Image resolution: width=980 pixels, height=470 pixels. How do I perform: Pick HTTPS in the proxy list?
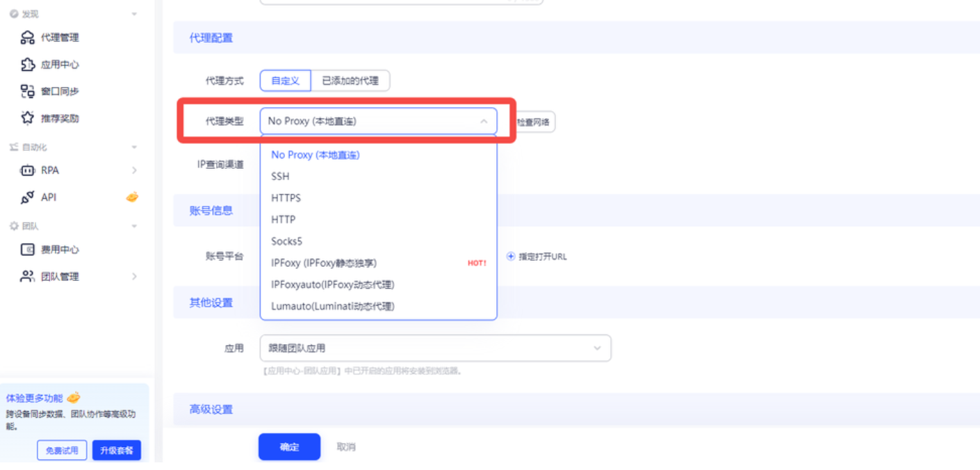click(x=286, y=198)
